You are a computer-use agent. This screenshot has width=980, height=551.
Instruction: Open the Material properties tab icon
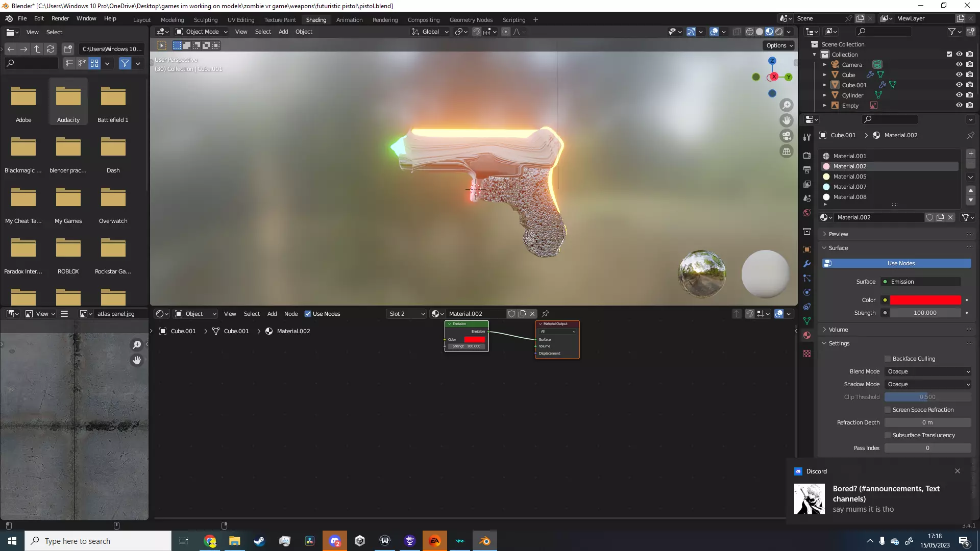(807, 335)
